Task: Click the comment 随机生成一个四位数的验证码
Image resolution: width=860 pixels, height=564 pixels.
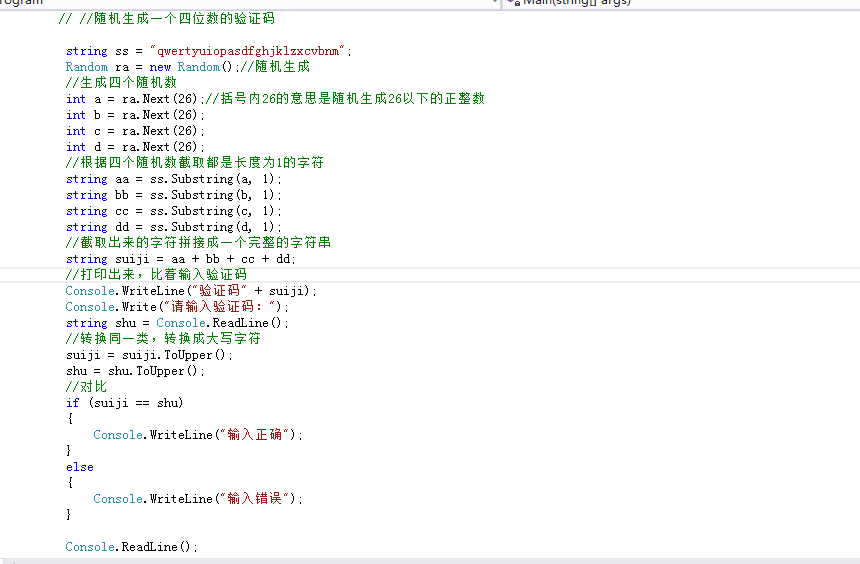Action: tap(166, 19)
